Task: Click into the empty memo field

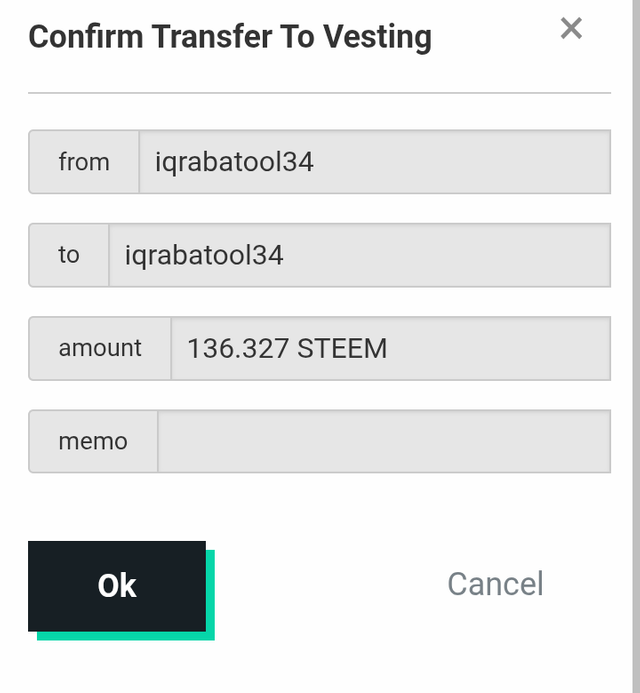Action: click(384, 441)
